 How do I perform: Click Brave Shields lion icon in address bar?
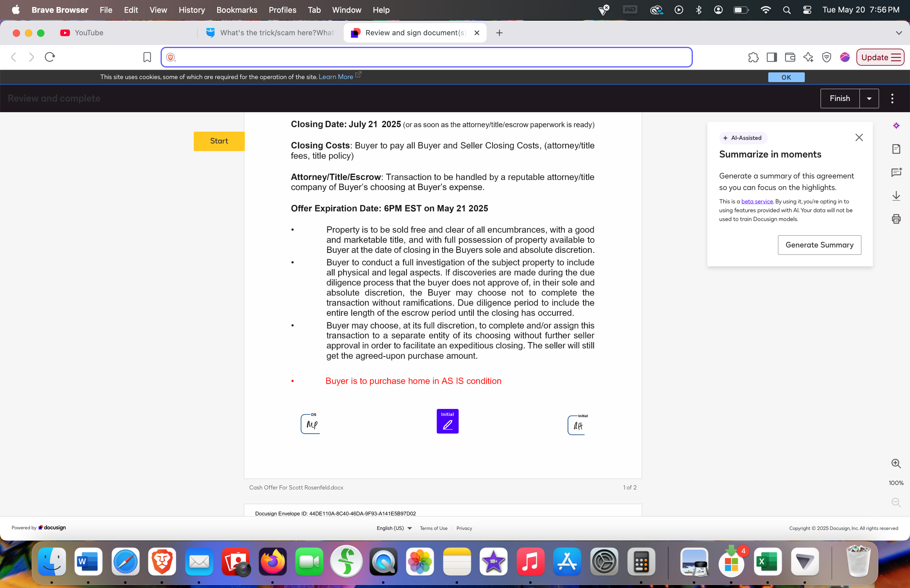click(x=171, y=57)
